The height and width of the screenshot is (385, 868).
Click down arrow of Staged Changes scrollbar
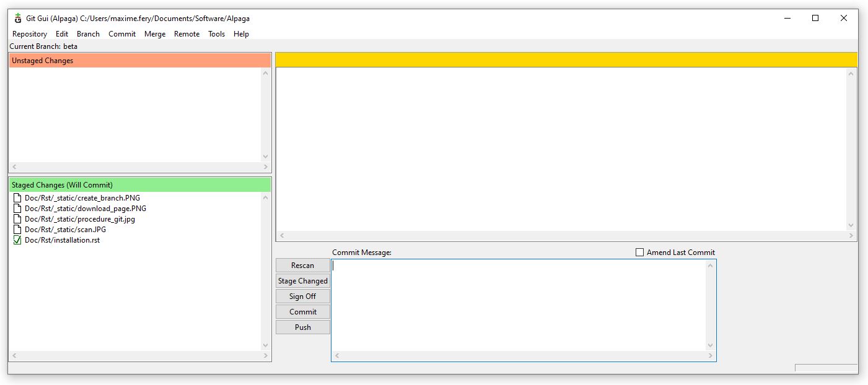pos(266,345)
